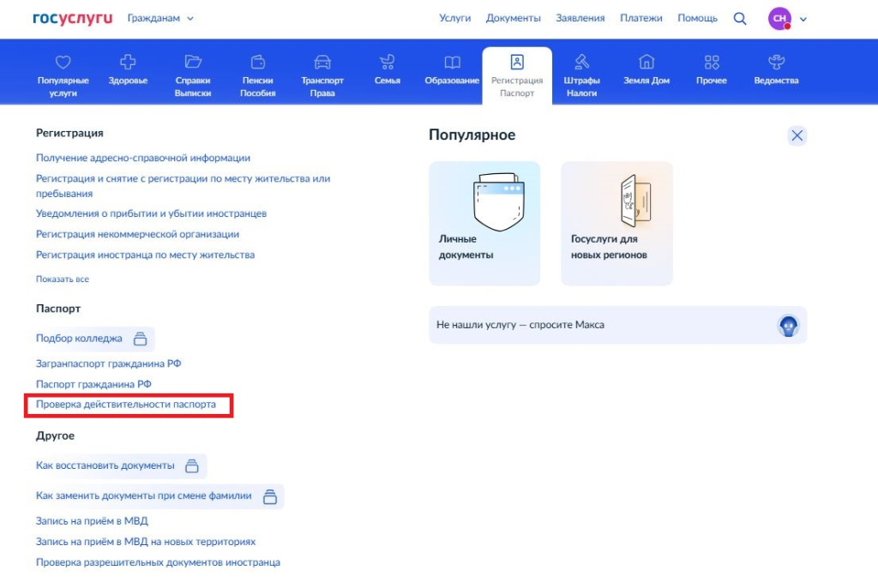Select the Прочее grid icon
This screenshot has height=588, width=878.
point(712,62)
